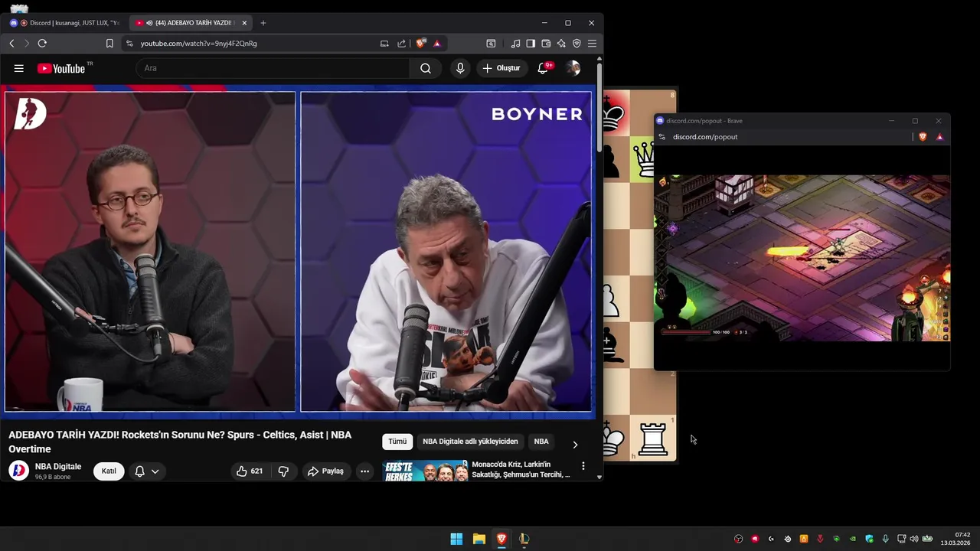Click the YouTube search magnifier button
The height and width of the screenshot is (551, 980).
coord(426,68)
